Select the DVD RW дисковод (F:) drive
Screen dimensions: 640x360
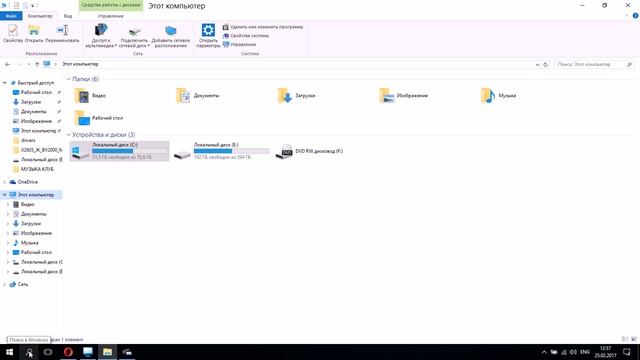click(309, 151)
